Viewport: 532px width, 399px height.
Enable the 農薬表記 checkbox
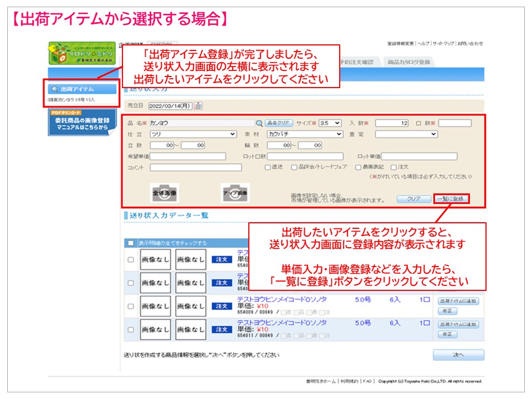[x=358, y=167]
